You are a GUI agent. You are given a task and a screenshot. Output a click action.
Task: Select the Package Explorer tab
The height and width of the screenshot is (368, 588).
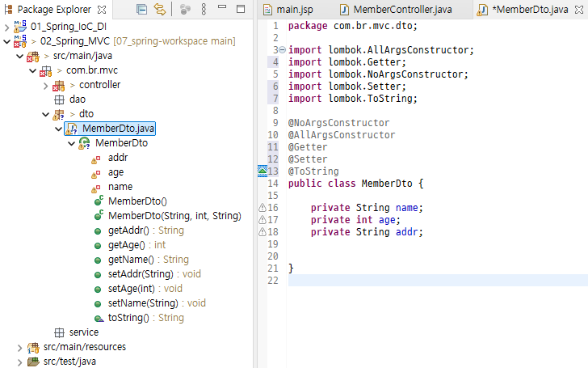[54, 10]
